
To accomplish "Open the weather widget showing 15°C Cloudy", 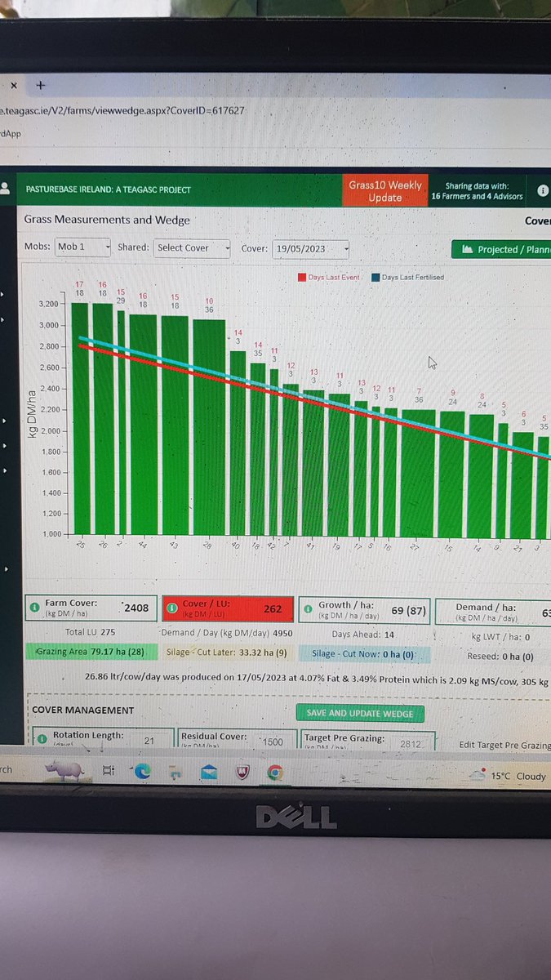I will point(509,776).
